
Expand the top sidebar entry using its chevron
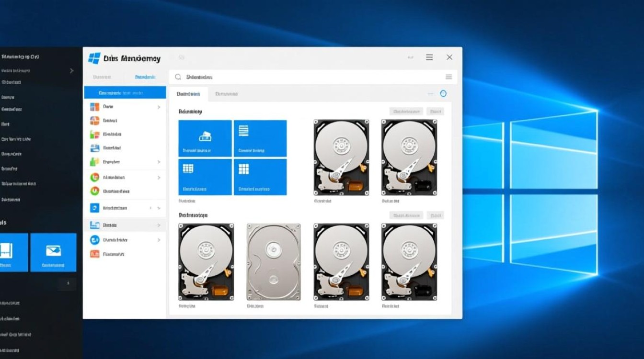(x=159, y=106)
